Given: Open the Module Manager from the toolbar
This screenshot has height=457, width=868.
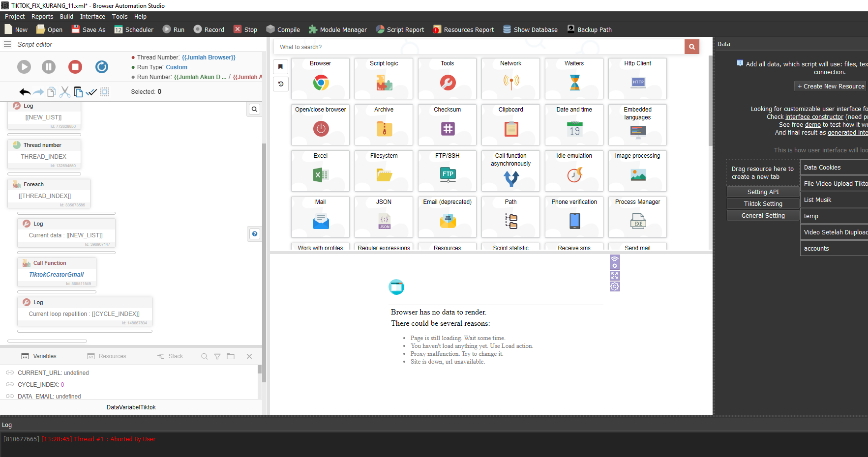Looking at the screenshot, I should tap(337, 29).
